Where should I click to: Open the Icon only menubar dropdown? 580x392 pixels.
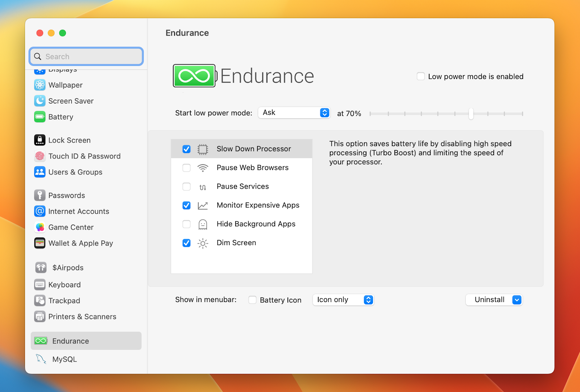pos(343,300)
